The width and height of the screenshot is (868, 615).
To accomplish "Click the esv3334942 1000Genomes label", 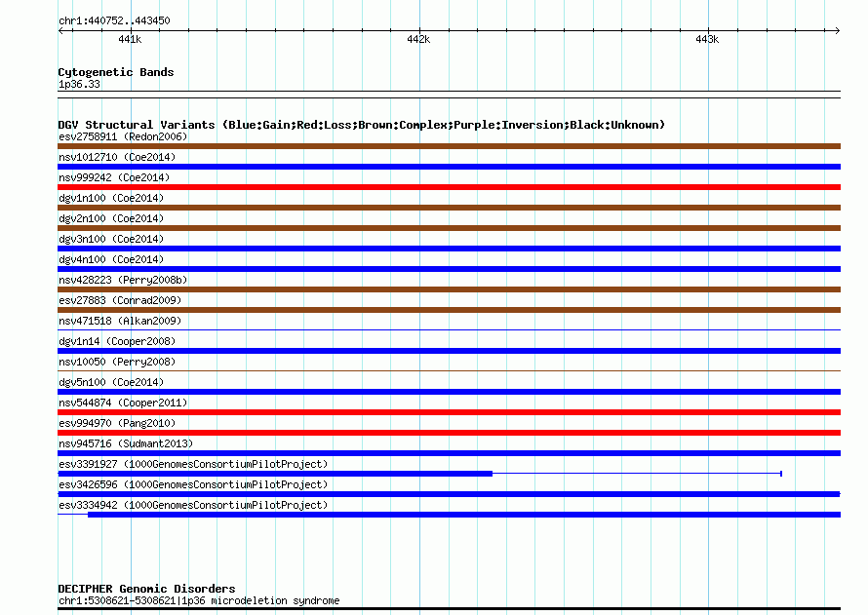I will coord(193,505).
